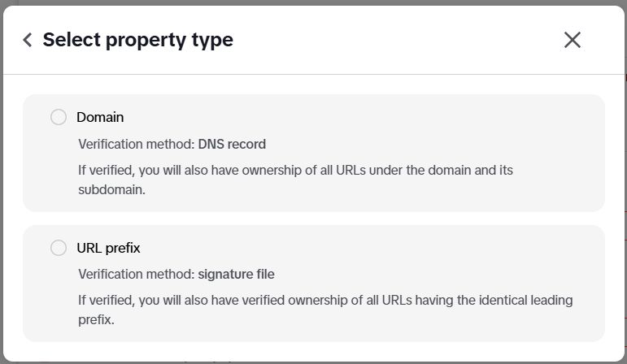627x364 pixels.
Task: Close the Select property type dialog
Action: [573, 40]
